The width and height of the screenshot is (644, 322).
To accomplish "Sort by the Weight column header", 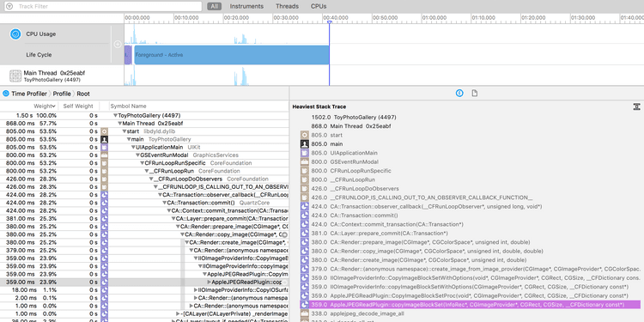I will tap(45, 106).
